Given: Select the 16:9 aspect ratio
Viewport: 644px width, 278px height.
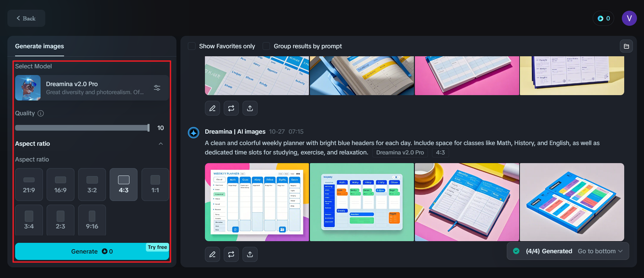Looking at the screenshot, I should pyautogui.click(x=60, y=184).
